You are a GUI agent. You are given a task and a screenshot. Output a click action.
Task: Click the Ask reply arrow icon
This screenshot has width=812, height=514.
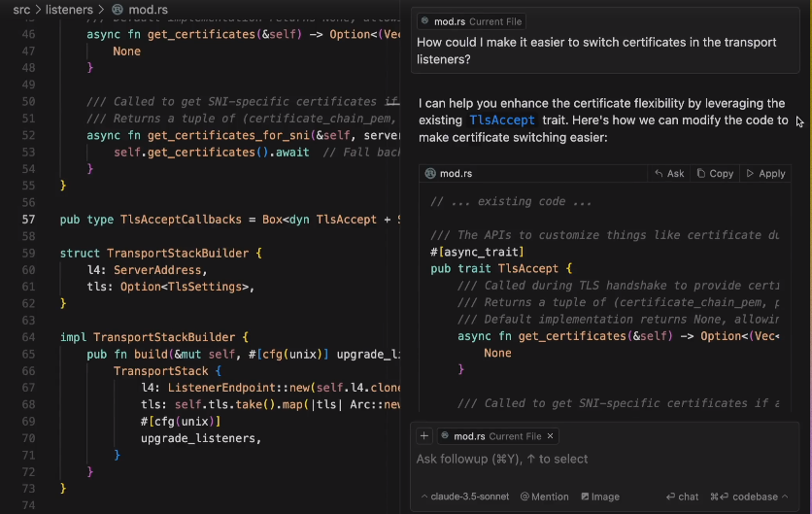pyautogui.click(x=659, y=174)
